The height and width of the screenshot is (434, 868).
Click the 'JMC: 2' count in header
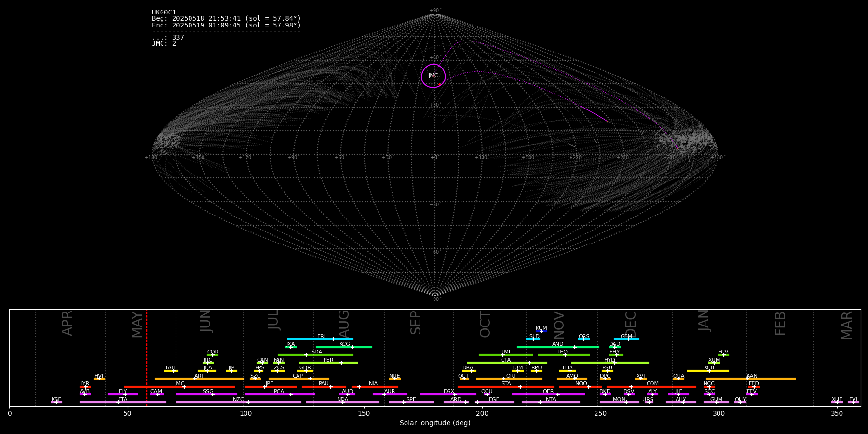[x=164, y=43]
